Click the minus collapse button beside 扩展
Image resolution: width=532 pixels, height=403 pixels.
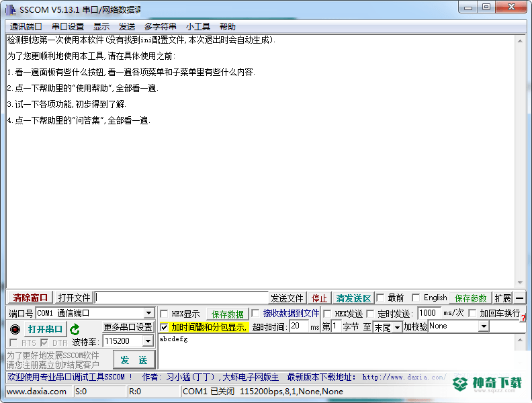tap(519, 298)
